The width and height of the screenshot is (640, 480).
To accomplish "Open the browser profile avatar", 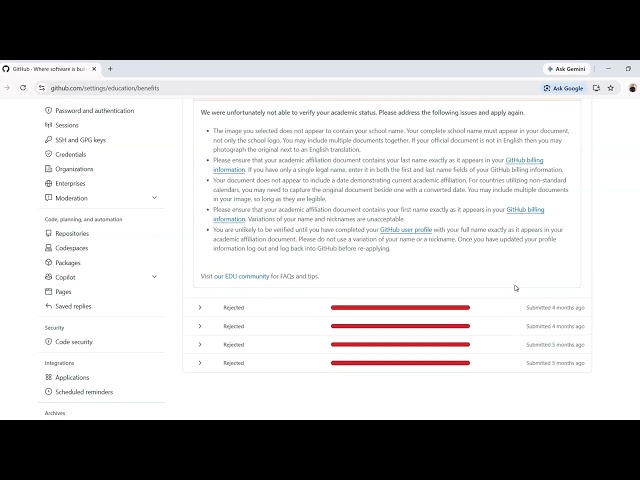I will [x=632, y=88].
